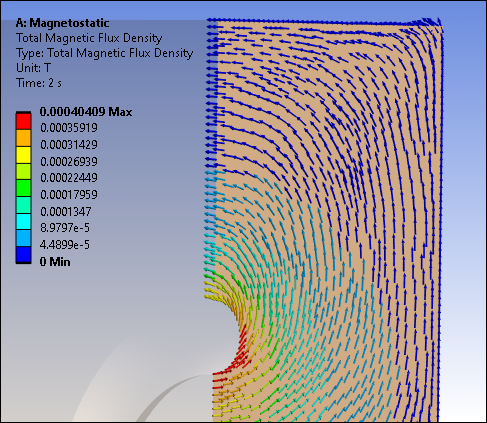Click the dark blue legend color band

pos(23,255)
